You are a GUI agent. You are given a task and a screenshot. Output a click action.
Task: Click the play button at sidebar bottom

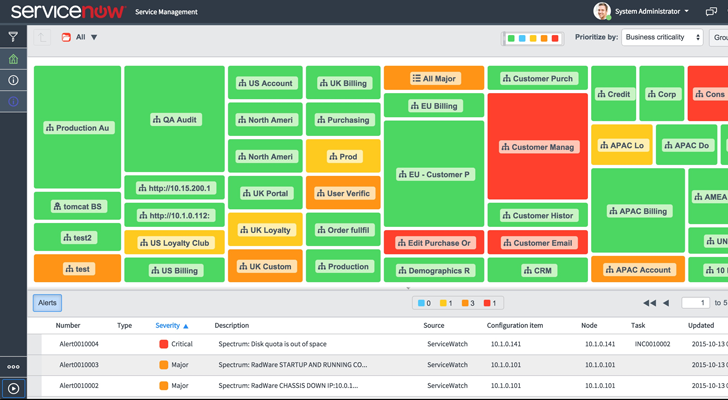click(13, 388)
